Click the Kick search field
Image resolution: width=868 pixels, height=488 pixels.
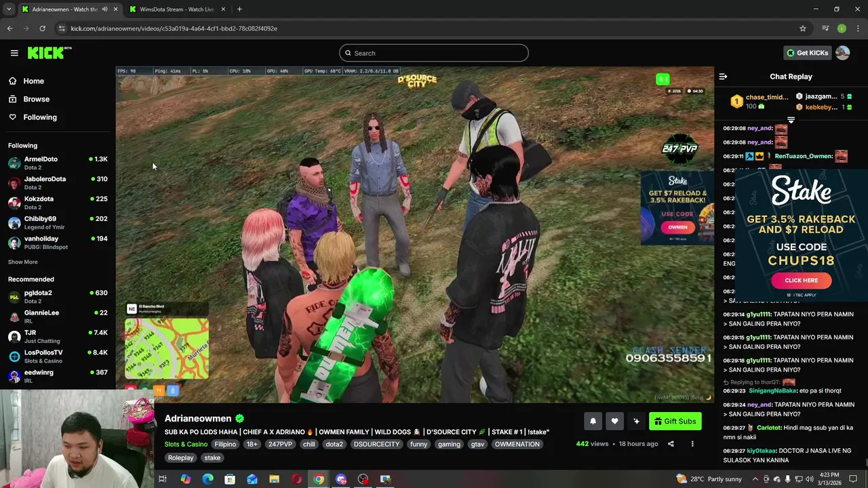434,53
